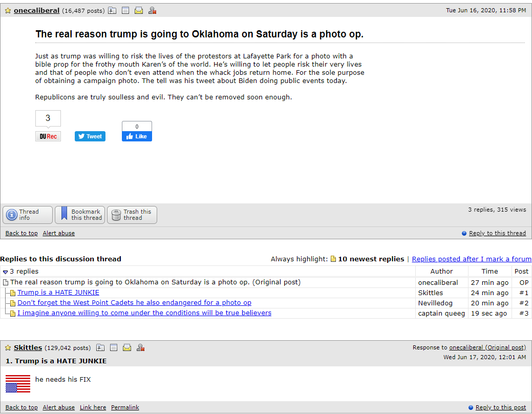The height and width of the screenshot is (414, 532).
Task: Click the upside-down flag avatar image
Action: (x=18, y=384)
